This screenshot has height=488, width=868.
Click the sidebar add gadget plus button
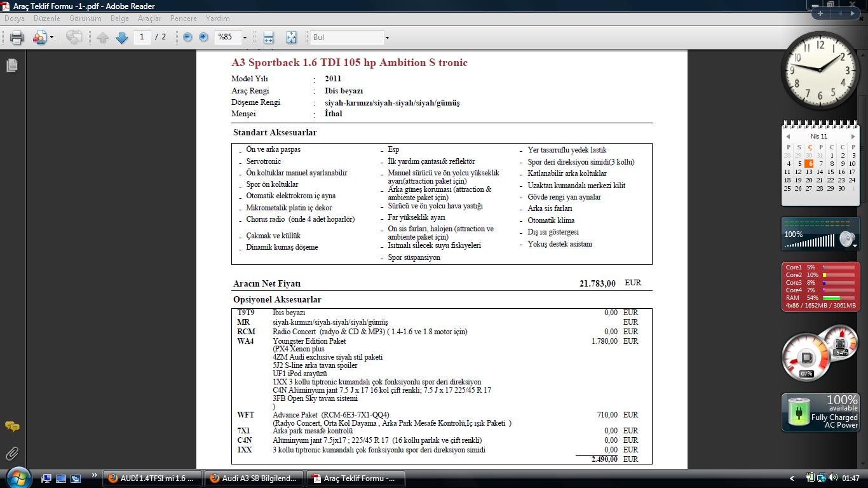pyautogui.click(x=820, y=13)
